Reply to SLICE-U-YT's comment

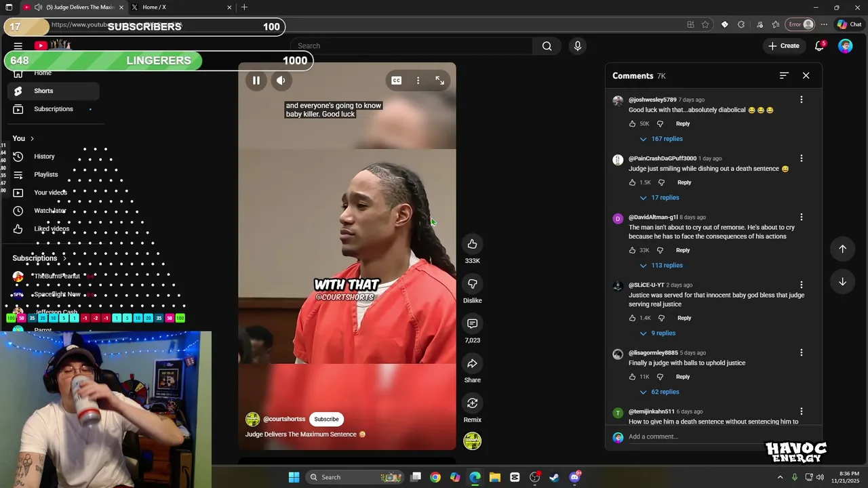point(684,318)
